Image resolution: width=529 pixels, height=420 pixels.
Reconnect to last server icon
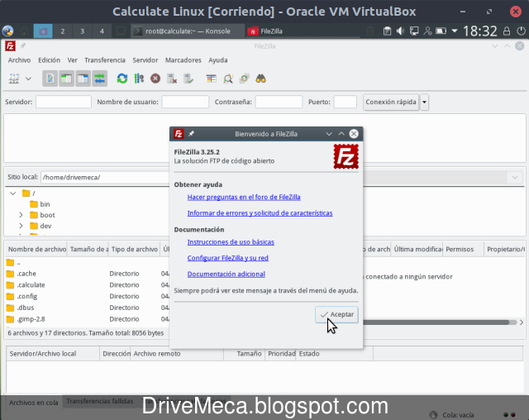pos(188,79)
